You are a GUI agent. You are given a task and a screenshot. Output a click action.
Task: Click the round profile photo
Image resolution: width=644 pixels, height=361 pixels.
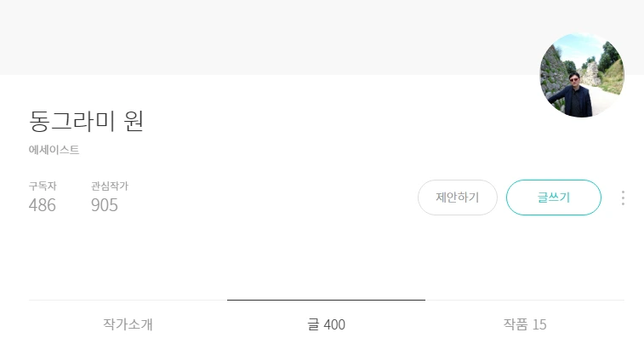(x=582, y=75)
